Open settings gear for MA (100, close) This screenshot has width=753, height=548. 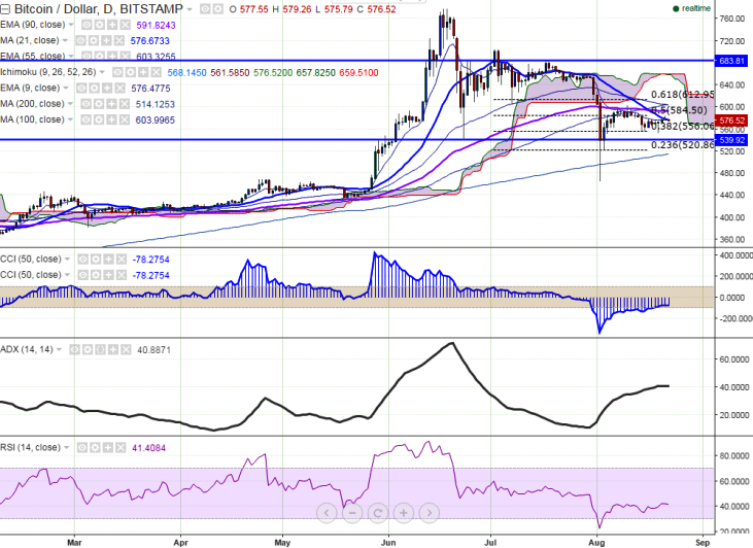pos(98,120)
